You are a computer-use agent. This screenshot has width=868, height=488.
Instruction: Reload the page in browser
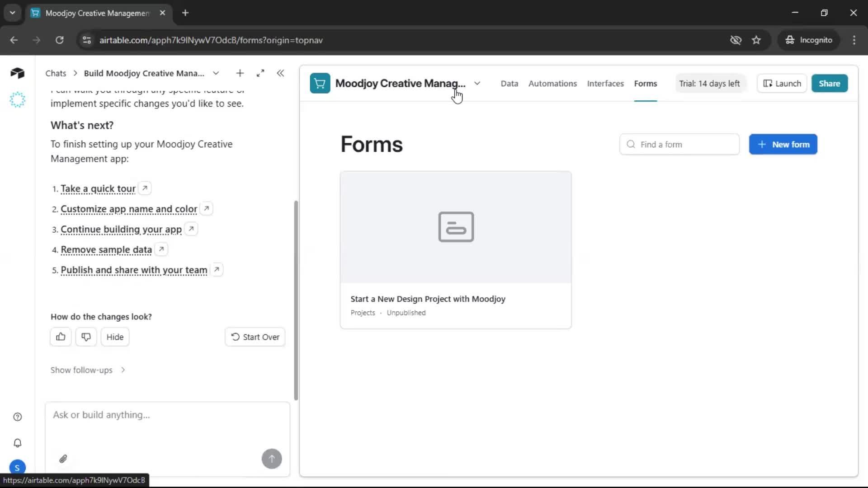click(59, 40)
